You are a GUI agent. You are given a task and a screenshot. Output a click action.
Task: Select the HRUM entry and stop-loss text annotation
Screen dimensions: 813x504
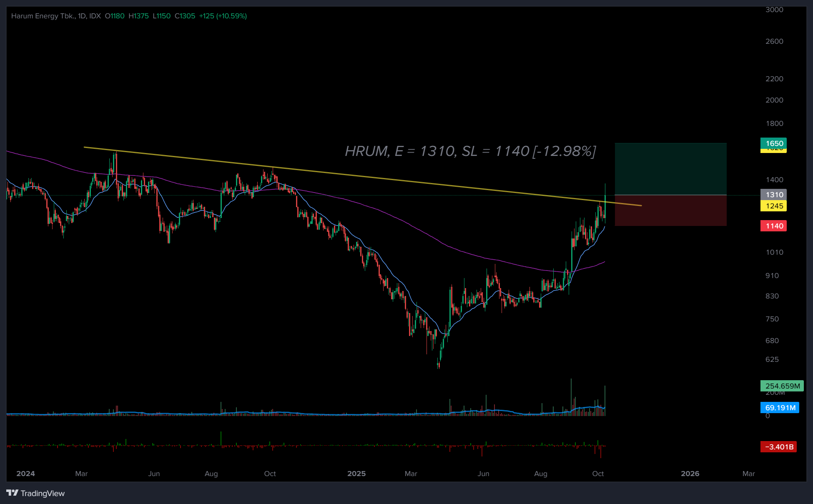[x=470, y=151]
